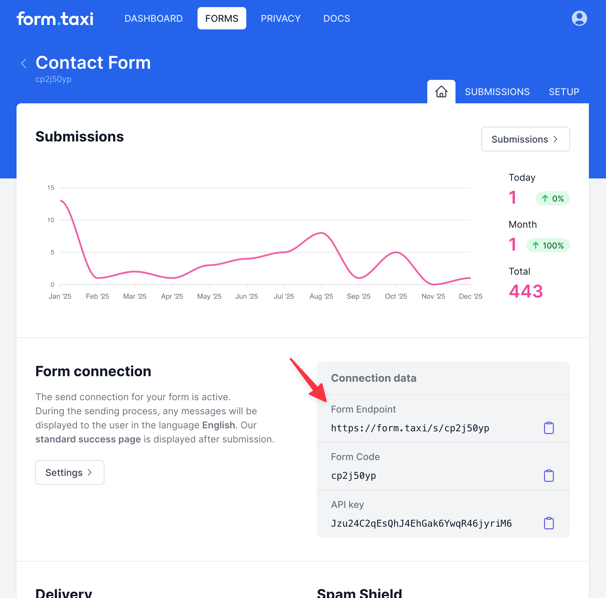
Task: Open the user account profile icon
Action: 579,19
